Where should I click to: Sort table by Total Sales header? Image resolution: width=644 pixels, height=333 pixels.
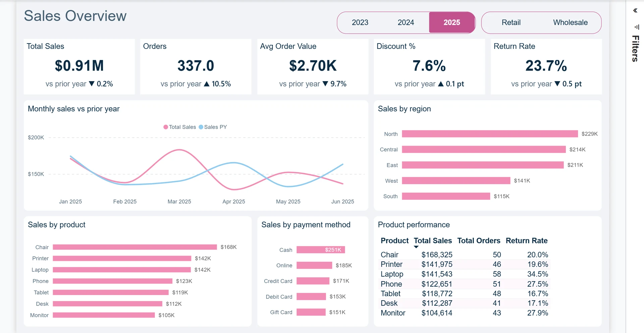tap(433, 241)
